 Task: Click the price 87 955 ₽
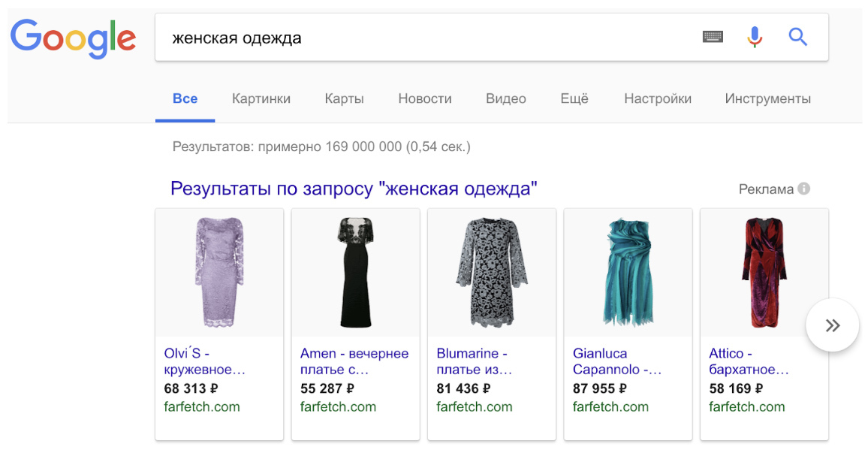599,388
